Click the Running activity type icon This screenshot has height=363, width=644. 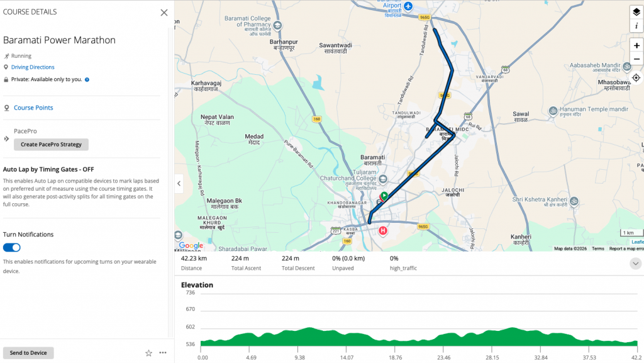6,56
